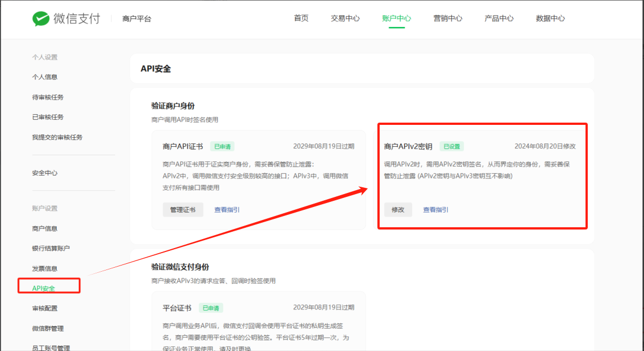
Task: Click 修改 for 商户APIv2密钥
Action: [398, 210]
